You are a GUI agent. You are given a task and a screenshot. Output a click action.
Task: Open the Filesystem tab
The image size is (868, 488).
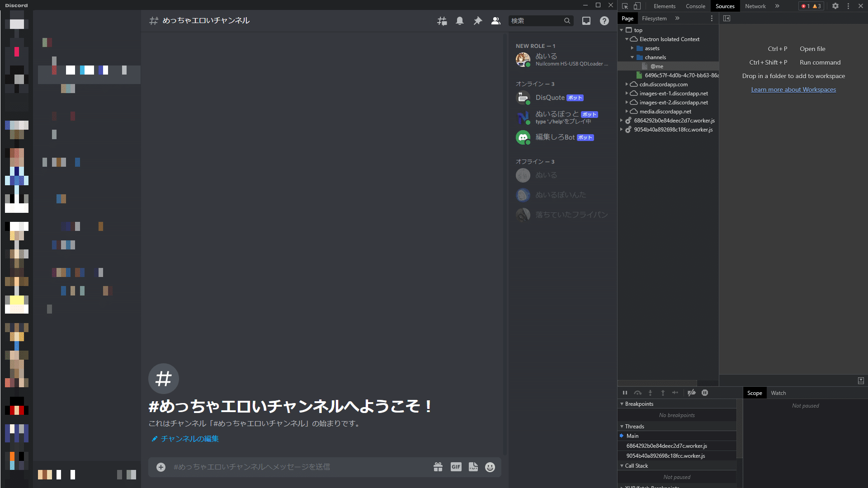tap(654, 19)
